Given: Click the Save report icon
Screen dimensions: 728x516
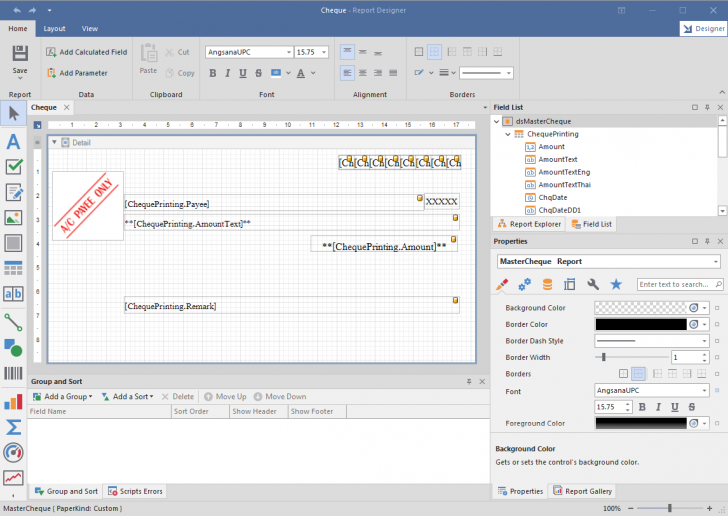Looking at the screenshot, I should tap(20, 55).
